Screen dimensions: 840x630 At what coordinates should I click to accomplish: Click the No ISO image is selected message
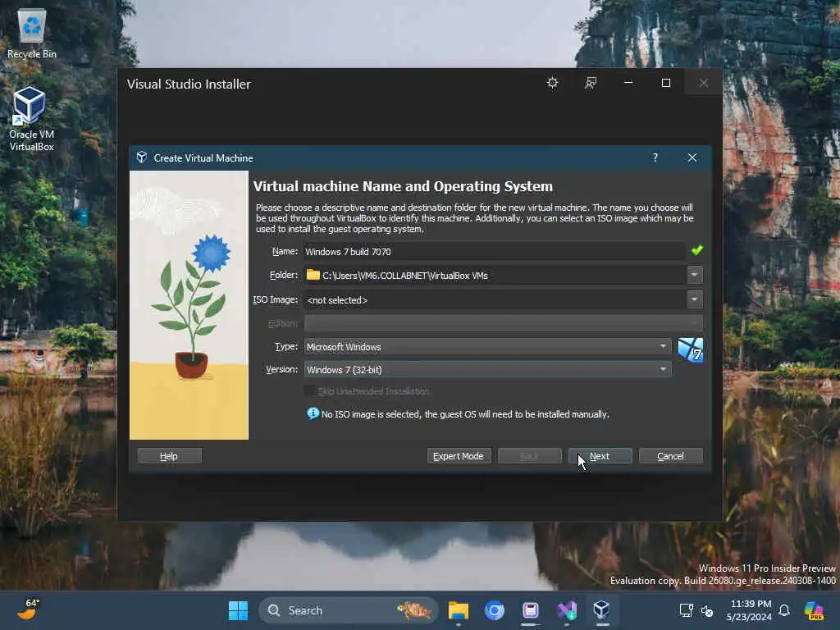tap(465, 414)
